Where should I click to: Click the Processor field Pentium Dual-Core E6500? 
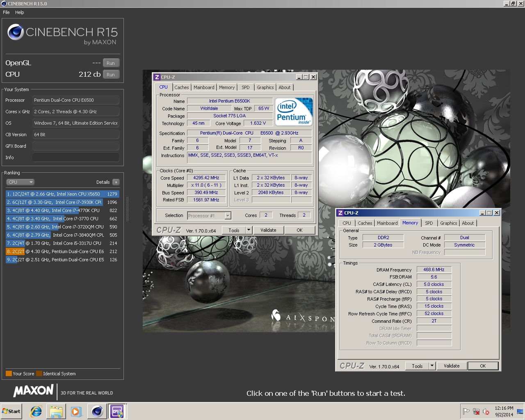[76, 100]
